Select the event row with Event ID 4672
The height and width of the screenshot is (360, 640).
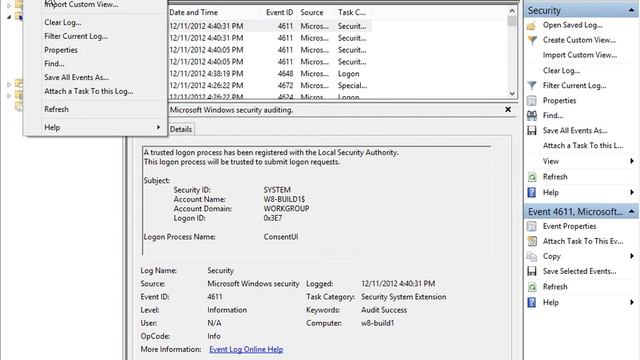click(x=269, y=86)
